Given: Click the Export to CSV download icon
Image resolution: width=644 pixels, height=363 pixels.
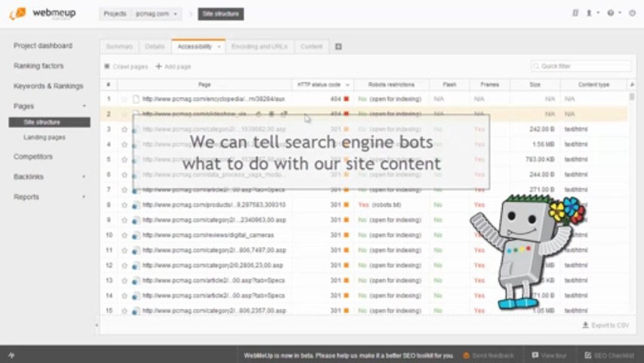Looking at the screenshot, I should [585, 325].
